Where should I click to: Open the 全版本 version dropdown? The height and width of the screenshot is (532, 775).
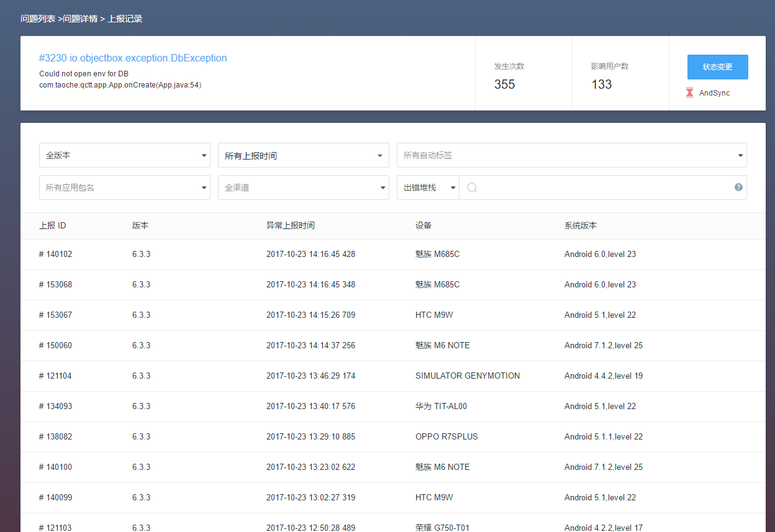tap(125, 155)
